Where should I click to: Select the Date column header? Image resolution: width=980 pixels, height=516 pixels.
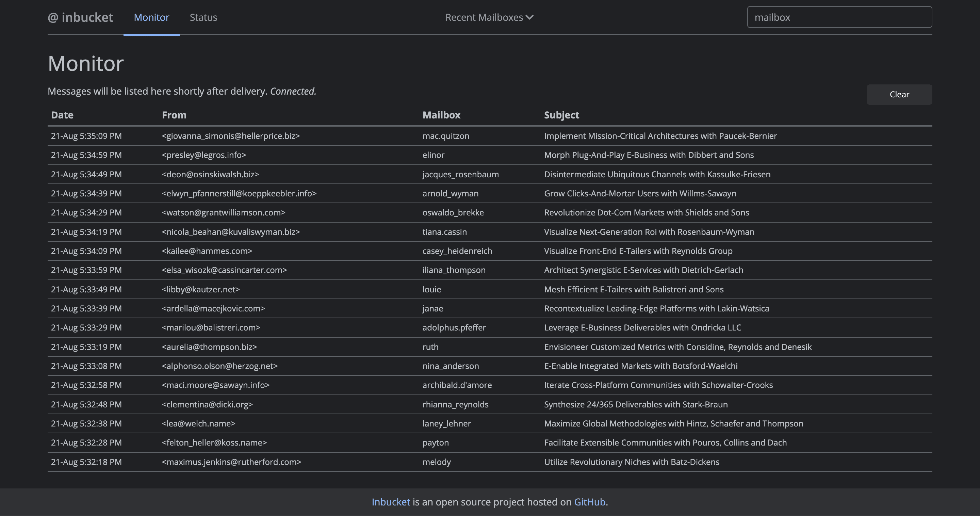point(62,115)
